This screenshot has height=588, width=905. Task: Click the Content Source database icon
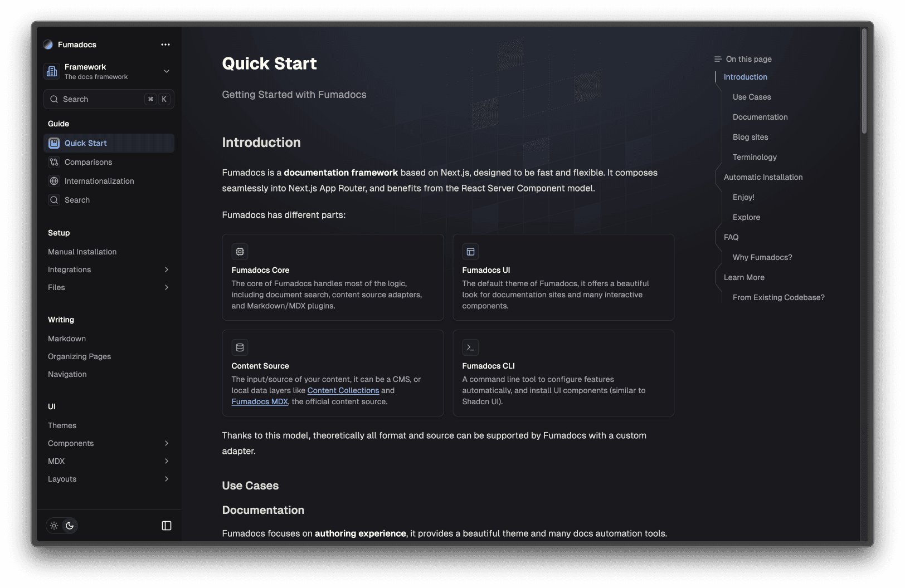tap(240, 347)
